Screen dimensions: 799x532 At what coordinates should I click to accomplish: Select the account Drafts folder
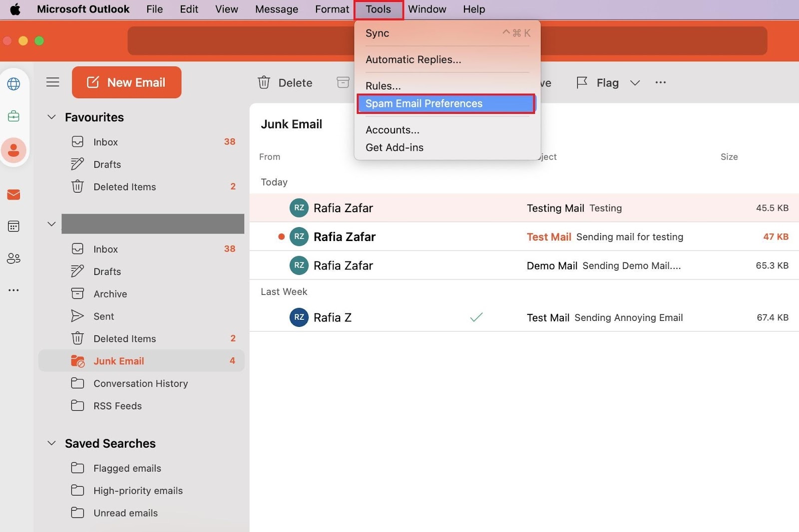pos(141,271)
